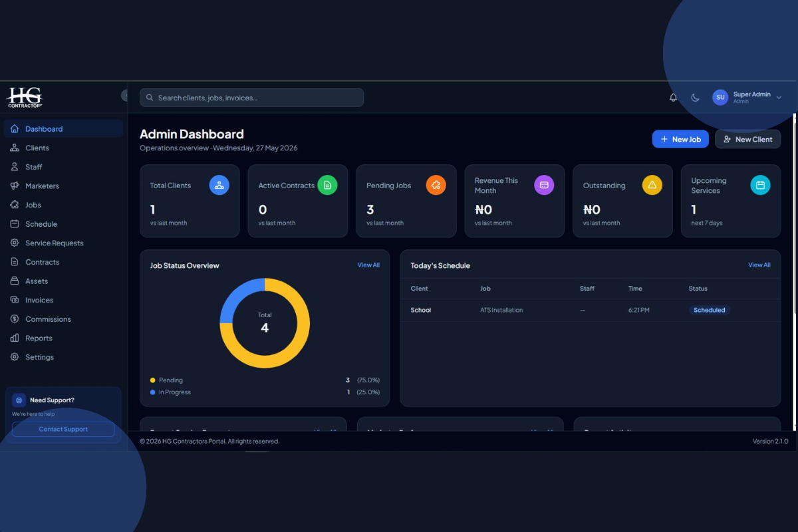
Task: Click the teal Upcoming Services calendar icon
Action: click(760, 185)
